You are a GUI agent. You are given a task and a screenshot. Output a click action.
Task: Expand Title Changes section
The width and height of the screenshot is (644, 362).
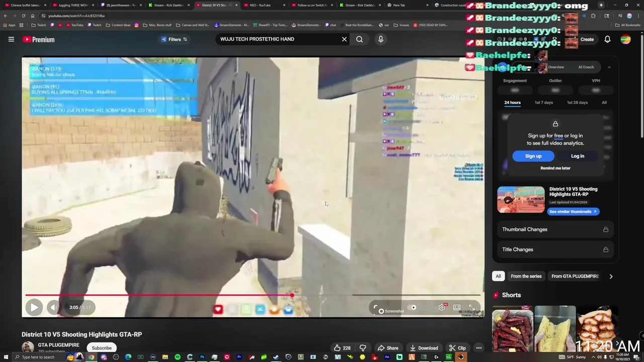[x=555, y=249]
